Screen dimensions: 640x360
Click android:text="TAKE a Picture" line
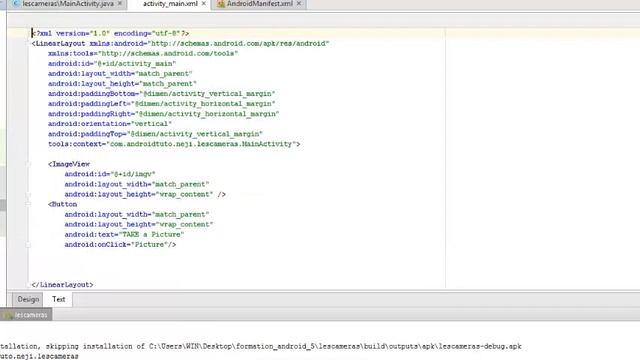(x=124, y=234)
